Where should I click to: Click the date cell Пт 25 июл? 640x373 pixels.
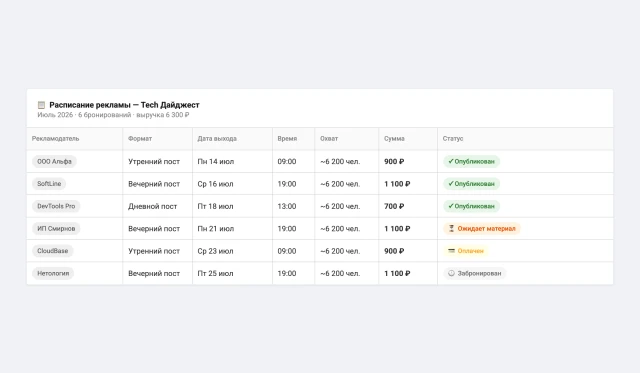(216, 273)
